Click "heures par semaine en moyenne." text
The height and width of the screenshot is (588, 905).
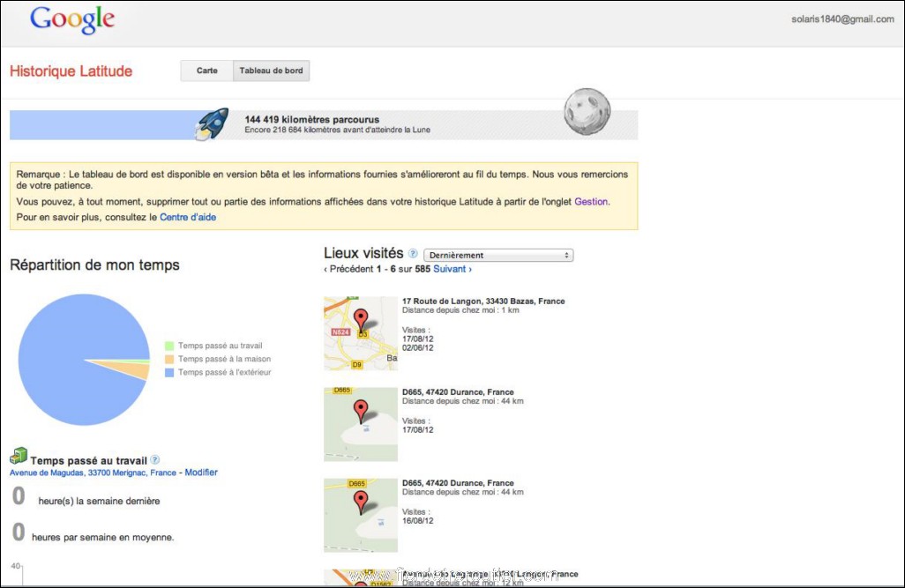click(102, 537)
